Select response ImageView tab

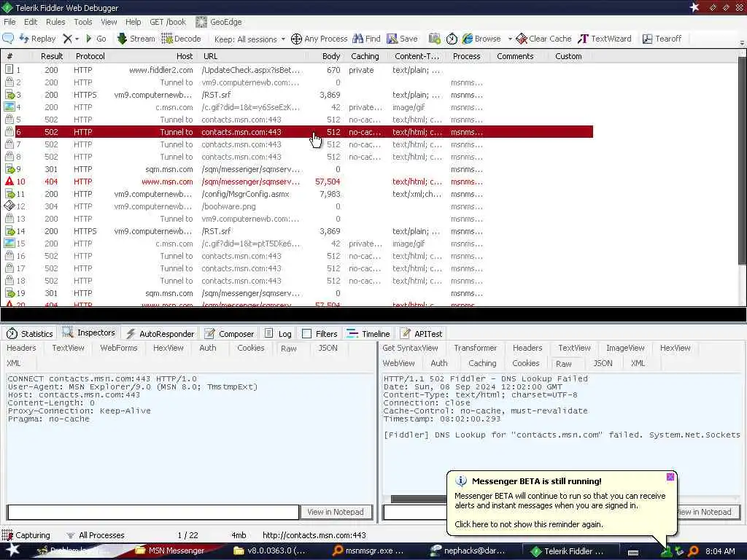tap(625, 348)
